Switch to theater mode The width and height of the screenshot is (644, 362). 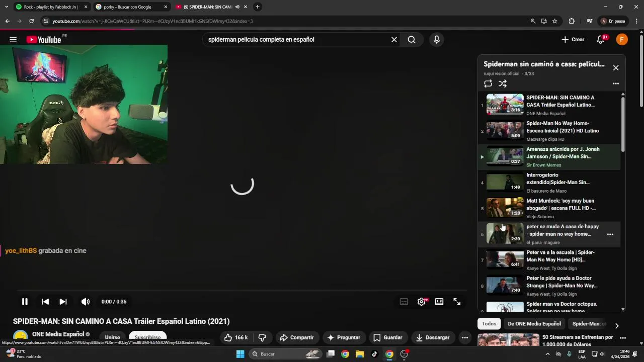pyautogui.click(x=439, y=302)
